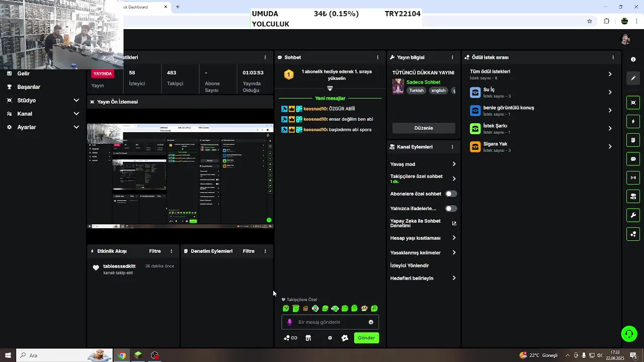Open Sohbet panel three-dot menu
This screenshot has height=362, width=644.
click(378, 57)
